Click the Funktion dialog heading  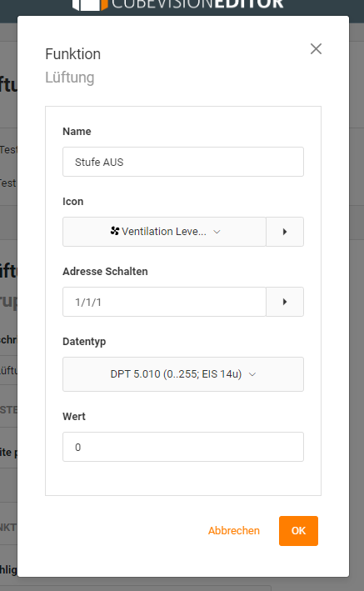72,54
